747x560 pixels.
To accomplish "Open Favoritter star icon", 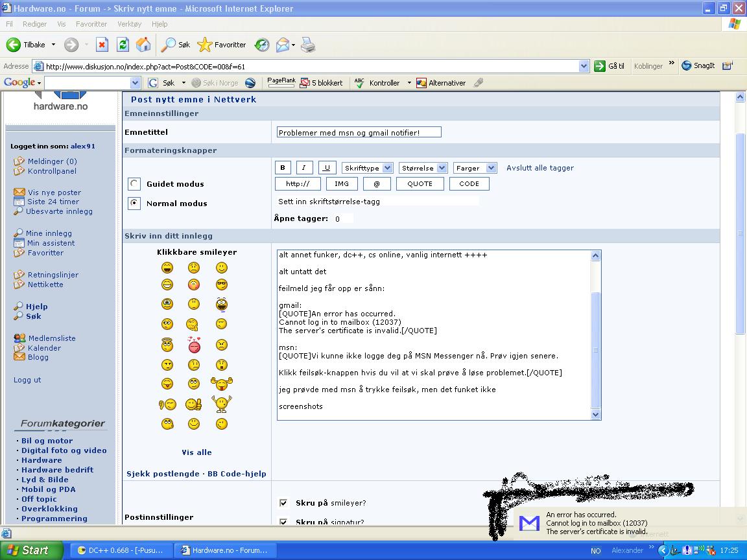I will click(x=204, y=45).
